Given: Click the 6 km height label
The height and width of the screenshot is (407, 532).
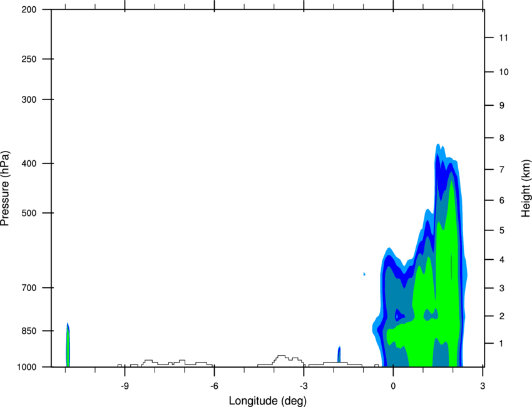Looking at the screenshot, I should point(502,200).
